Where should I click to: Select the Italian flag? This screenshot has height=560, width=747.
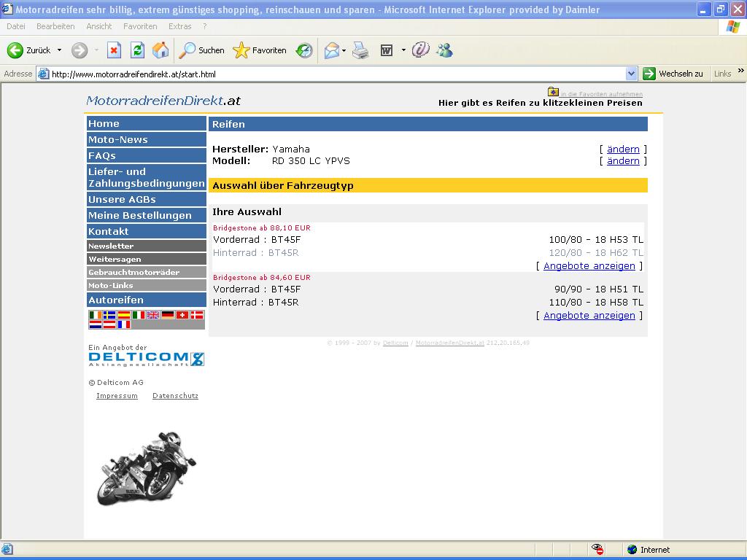[x=139, y=315]
